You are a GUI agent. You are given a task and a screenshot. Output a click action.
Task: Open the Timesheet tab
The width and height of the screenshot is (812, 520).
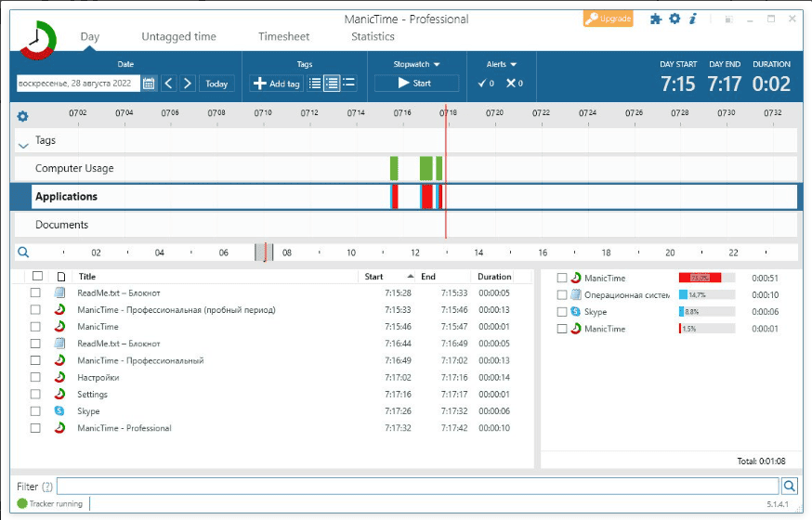pos(283,37)
